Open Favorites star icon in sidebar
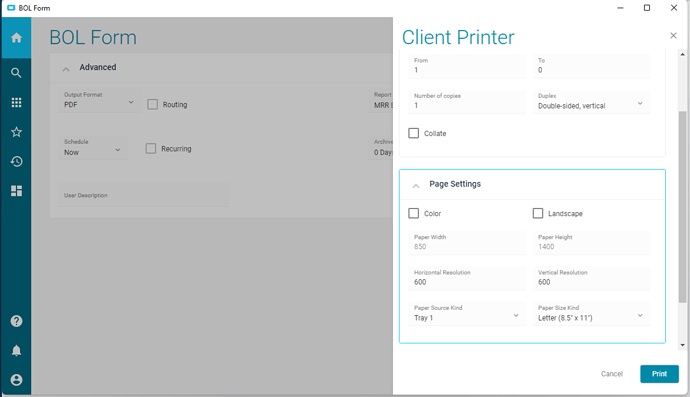 pos(16,132)
